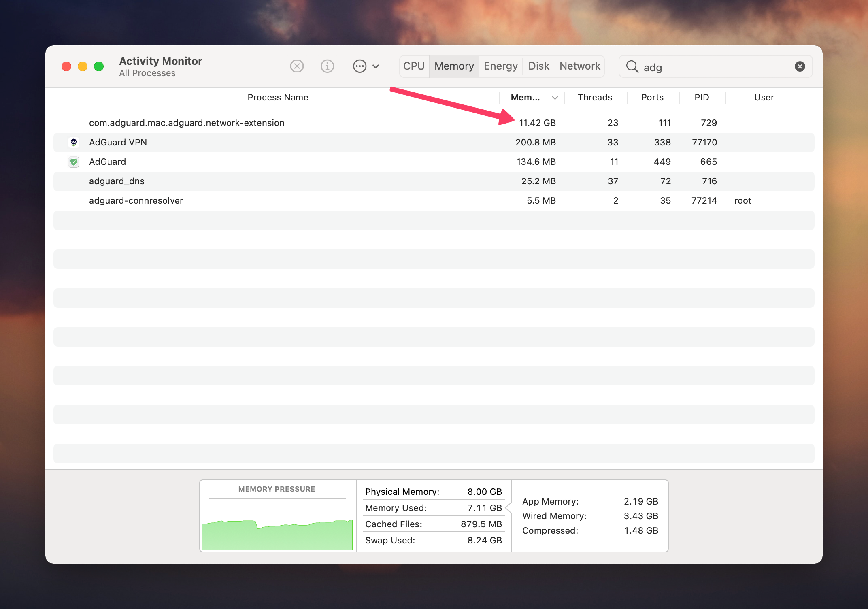Clear the search with the X icon

pyautogui.click(x=800, y=66)
